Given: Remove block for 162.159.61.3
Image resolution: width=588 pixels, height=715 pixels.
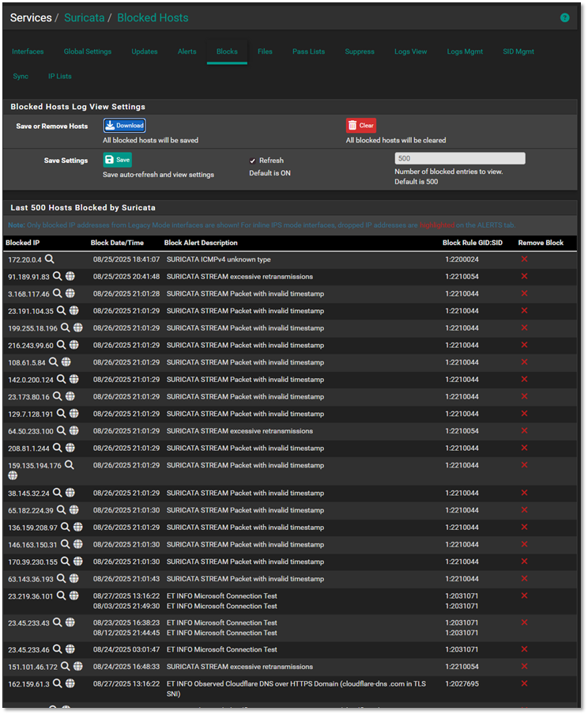Looking at the screenshot, I should (x=525, y=683).
